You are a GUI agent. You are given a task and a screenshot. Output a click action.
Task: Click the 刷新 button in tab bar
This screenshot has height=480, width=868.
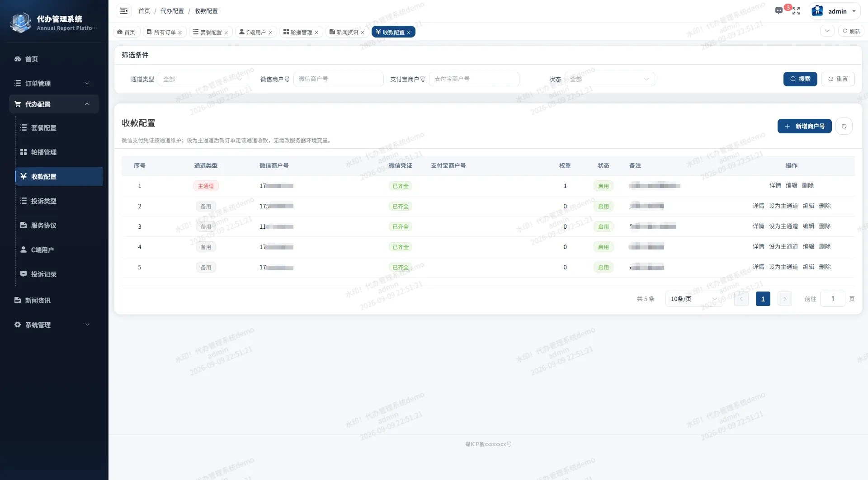coord(851,31)
